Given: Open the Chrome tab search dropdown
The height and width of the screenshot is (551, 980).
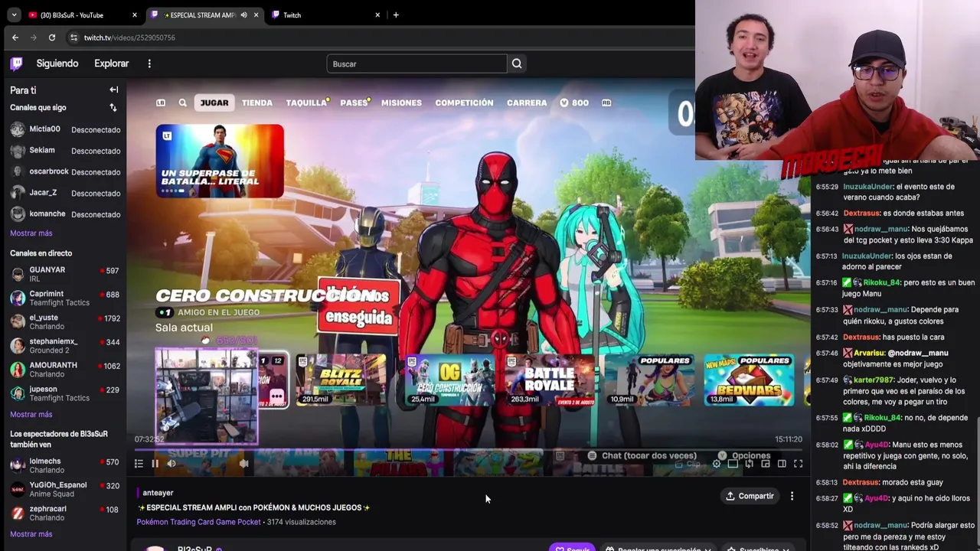Looking at the screenshot, I should click(x=14, y=15).
